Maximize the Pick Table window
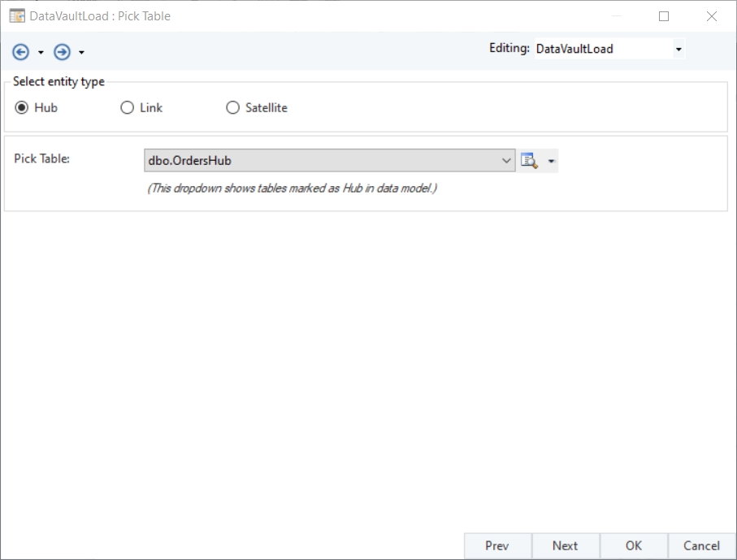This screenshot has width=737, height=560. click(x=664, y=16)
